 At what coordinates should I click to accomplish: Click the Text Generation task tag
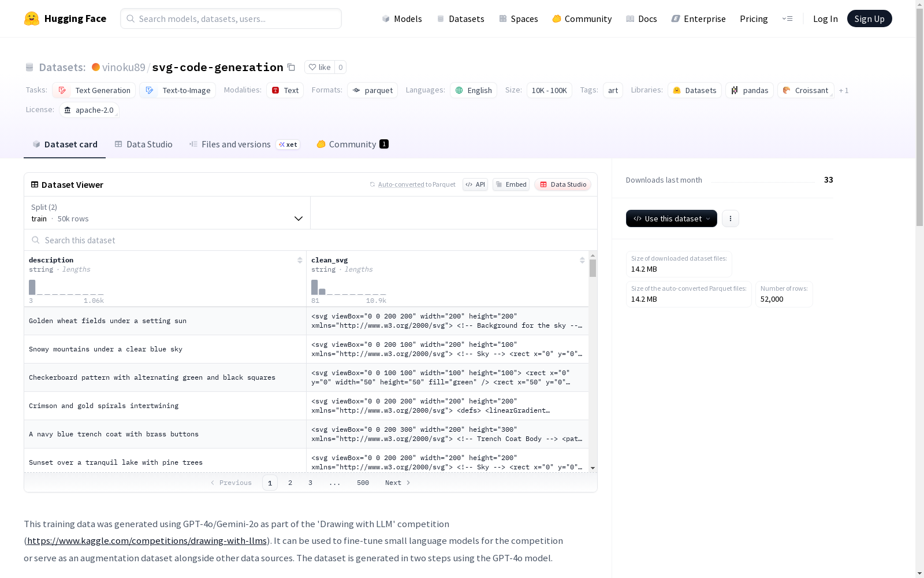coord(94,90)
